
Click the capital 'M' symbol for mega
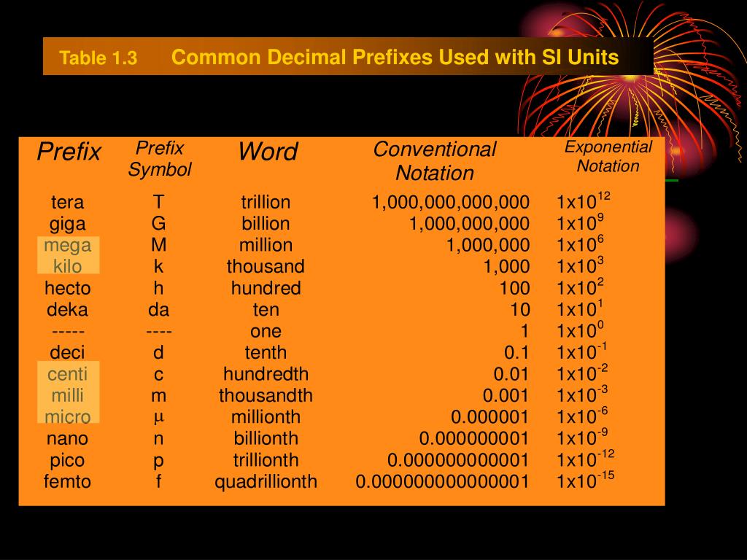pos(158,245)
